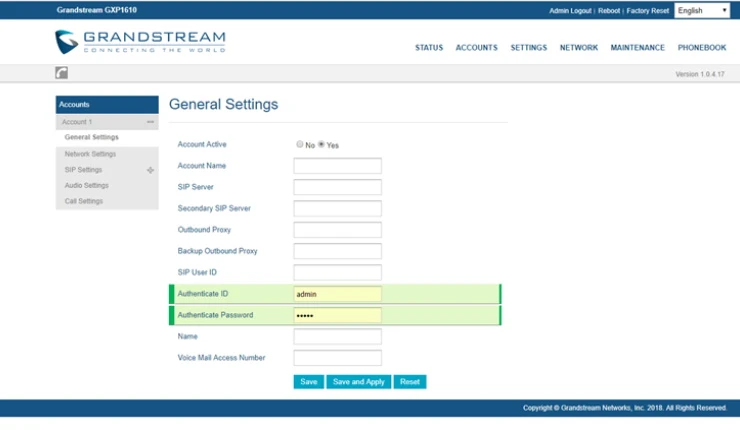Click the Authenticate ID field containing admin
Screen dimensions: 740x430
pos(337,294)
